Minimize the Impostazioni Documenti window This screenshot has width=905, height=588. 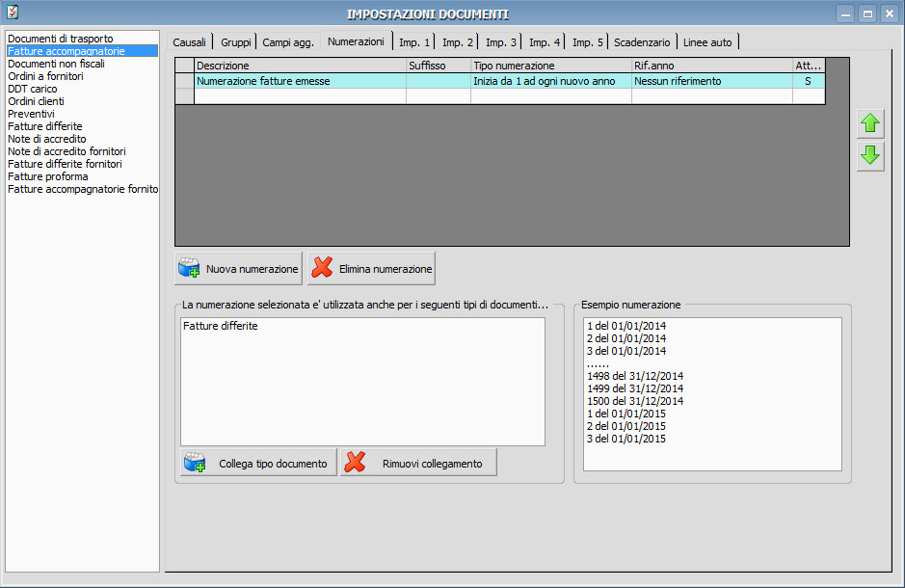point(845,13)
